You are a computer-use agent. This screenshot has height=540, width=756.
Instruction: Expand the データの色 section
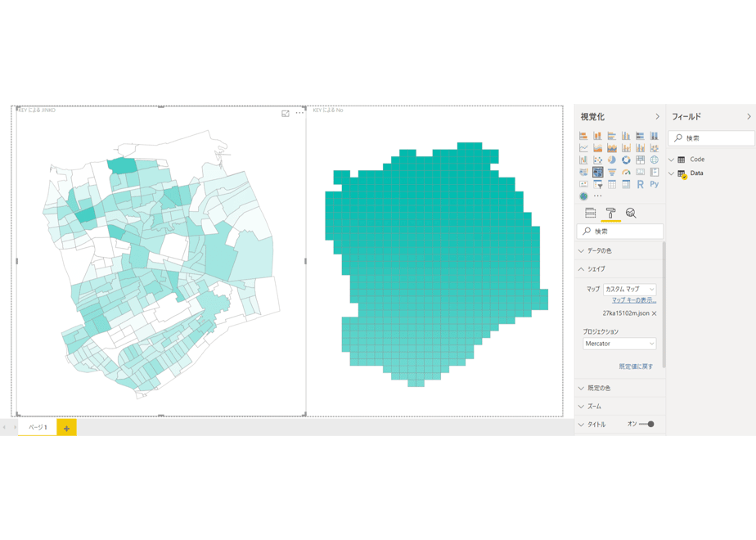(x=619, y=250)
